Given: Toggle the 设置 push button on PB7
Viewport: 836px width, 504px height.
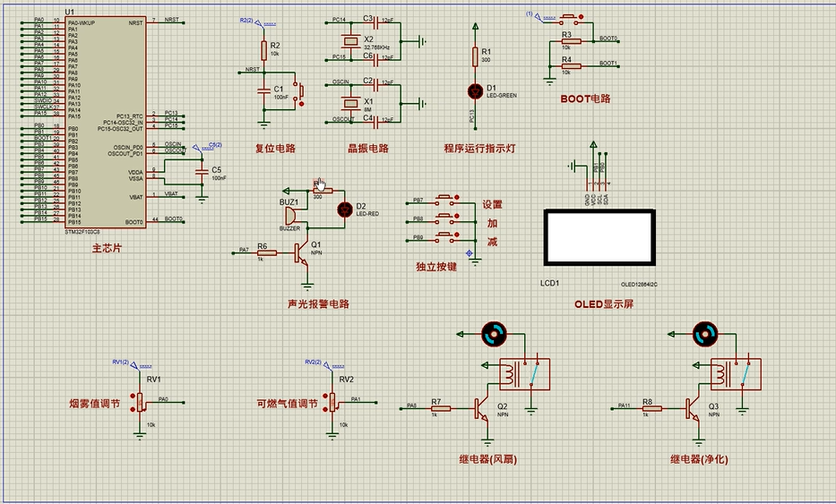Looking at the screenshot, I should click(444, 201).
